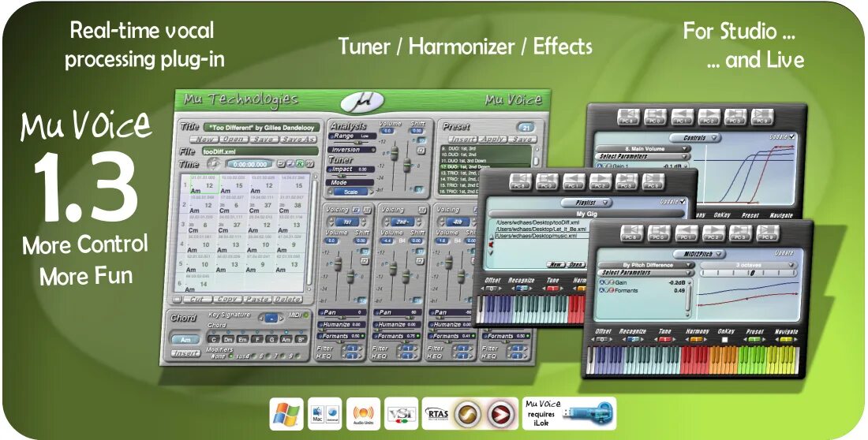The height and width of the screenshot is (440, 868).
Task: Open the Playlist dropdown
Action: click(x=586, y=203)
